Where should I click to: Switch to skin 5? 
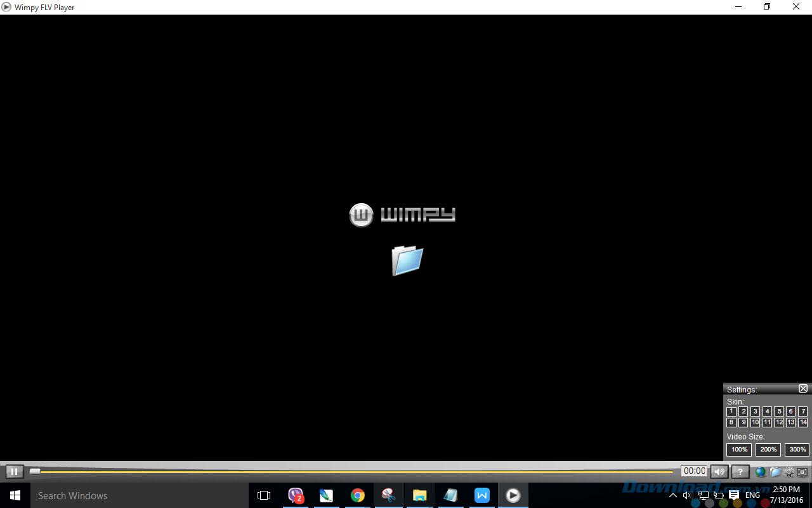pyautogui.click(x=780, y=411)
